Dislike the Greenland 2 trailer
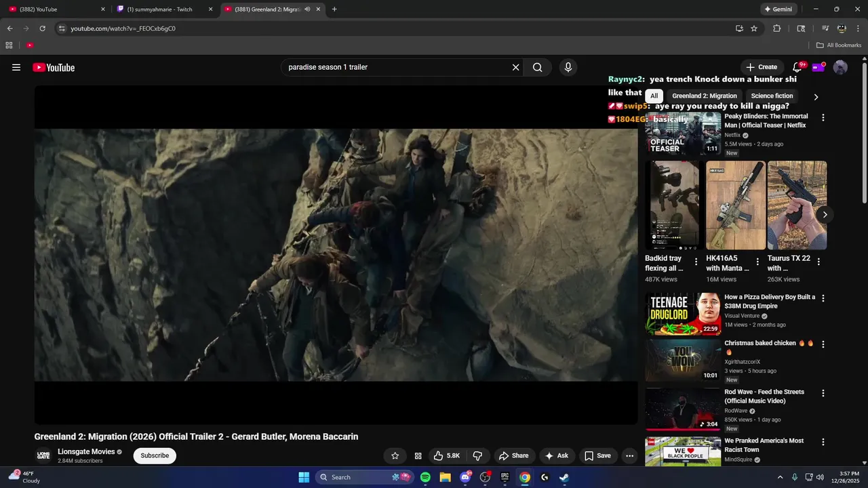The width and height of the screenshot is (868, 488). (x=477, y=455)
